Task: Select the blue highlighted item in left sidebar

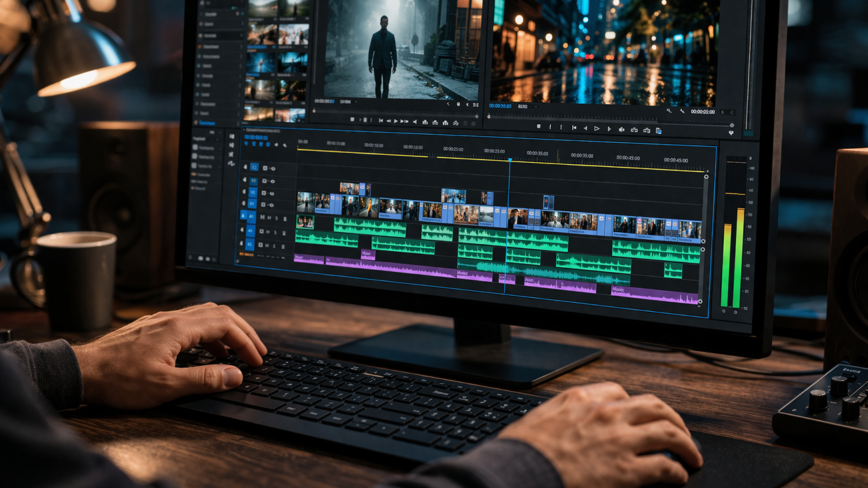Action: [207, 123]
